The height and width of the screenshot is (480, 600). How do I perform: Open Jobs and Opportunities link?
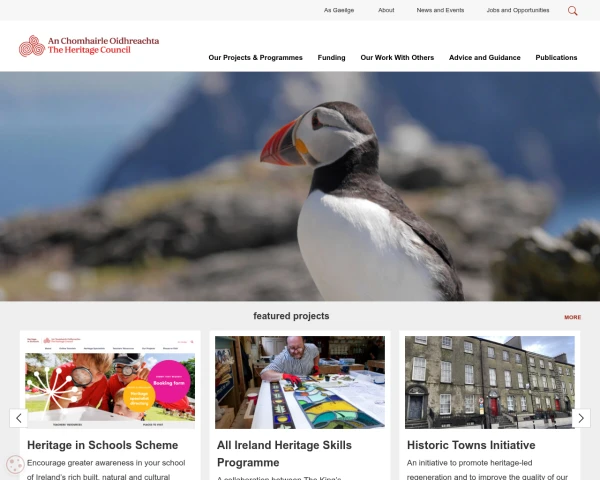518,10
